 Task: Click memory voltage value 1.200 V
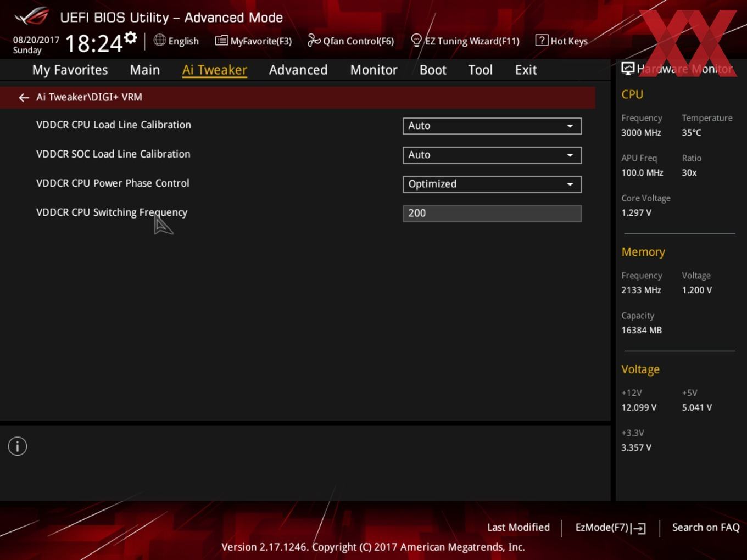click(x=696, y=290)
